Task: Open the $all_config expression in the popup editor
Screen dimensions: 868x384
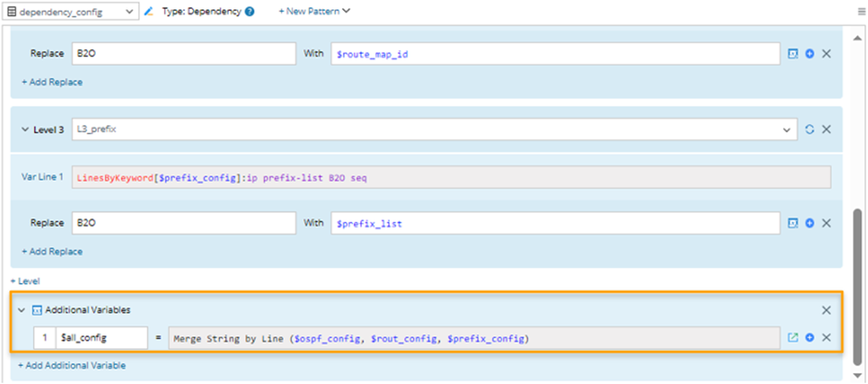Action: (793, 337)
